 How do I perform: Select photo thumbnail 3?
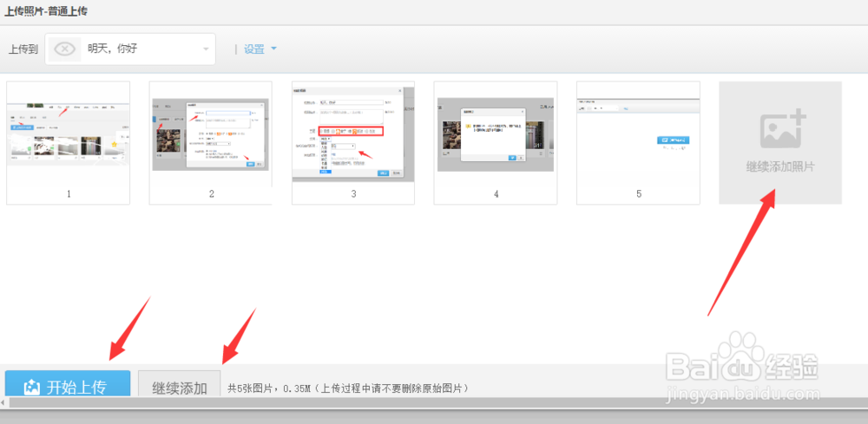(353, 143)
